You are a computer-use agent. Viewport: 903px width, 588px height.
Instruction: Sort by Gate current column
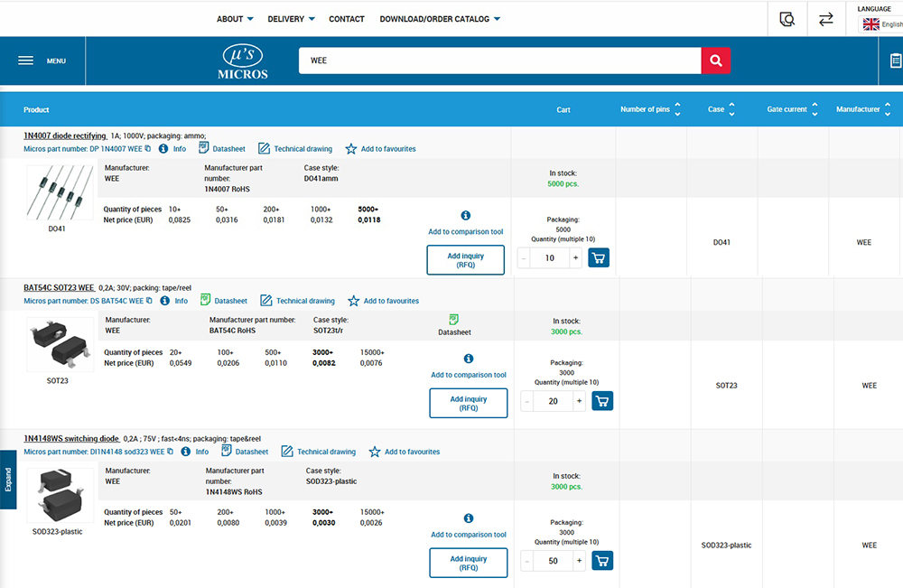point(815,109)
